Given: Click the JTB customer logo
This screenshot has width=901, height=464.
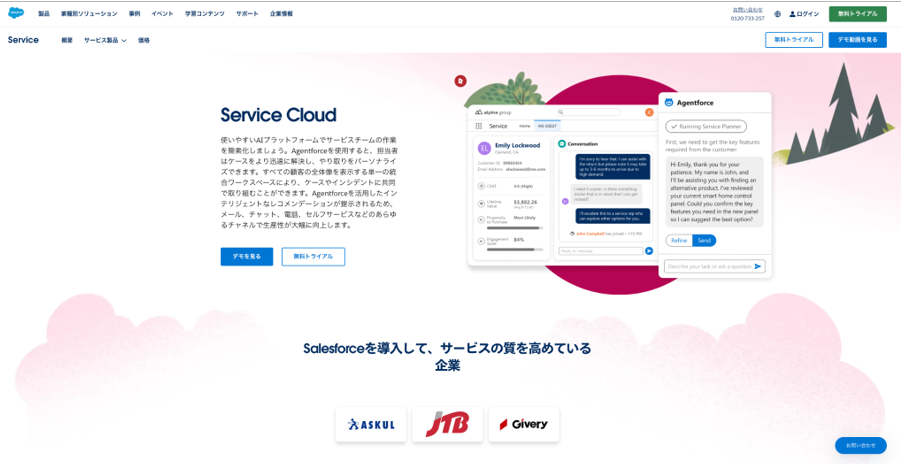Looking at the screenshot, I should pyautogui.click(x=447, y=424).
